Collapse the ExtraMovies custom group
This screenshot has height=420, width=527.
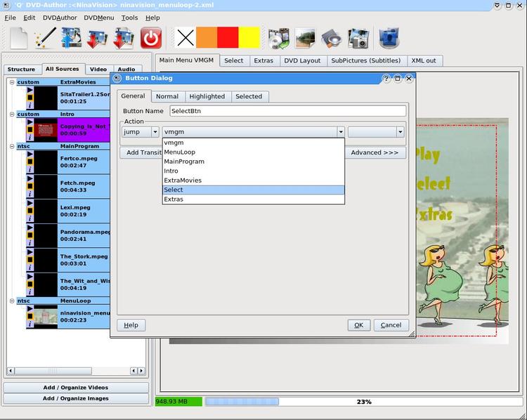pos(12,82)
